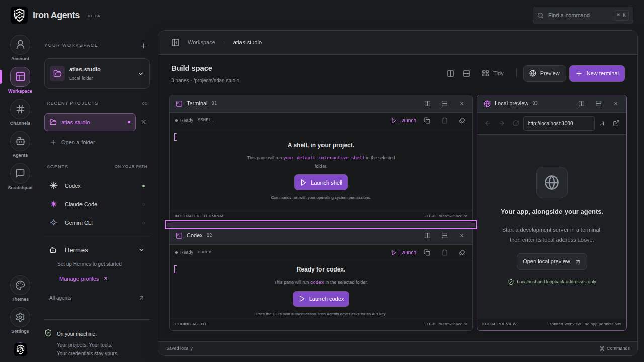Go forward in Local preview browser
This screenshot has width=644, height=362.
coord(501,123)
